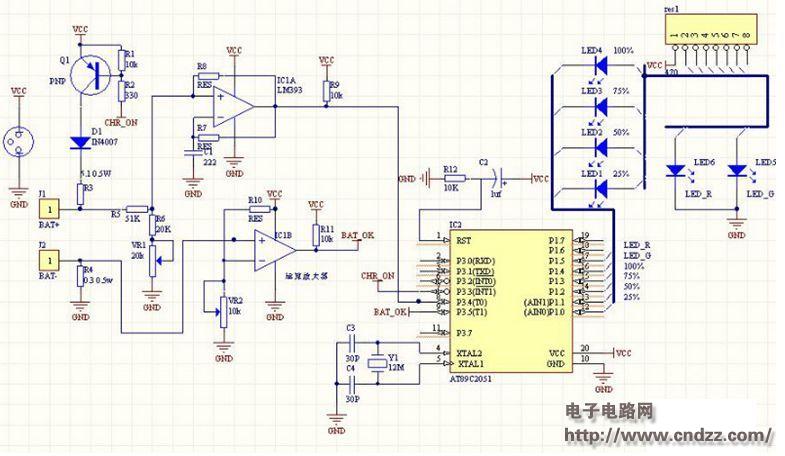Click the res1 resistor pack body
The width and height of the screenshot is (785, 456).
click(710, 30)
